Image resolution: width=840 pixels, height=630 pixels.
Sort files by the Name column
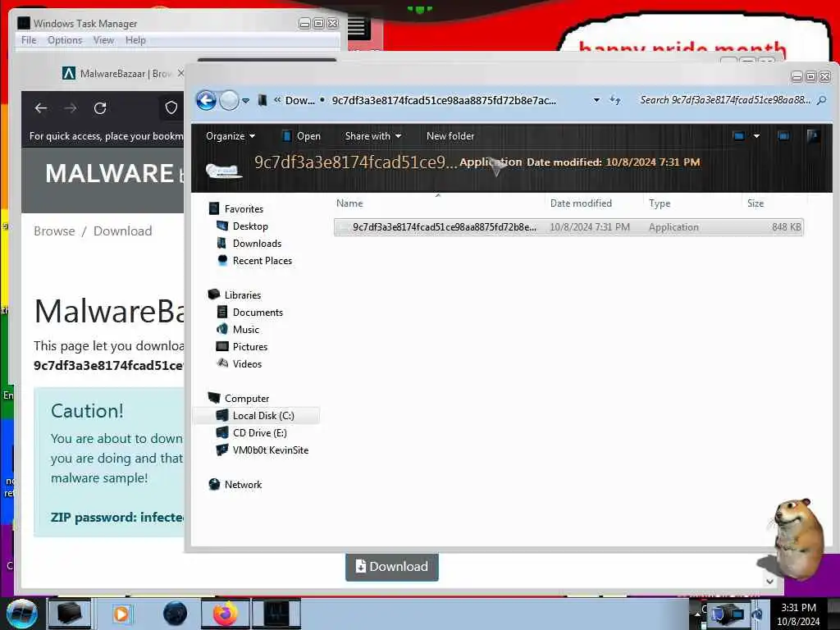click(349, 203)
